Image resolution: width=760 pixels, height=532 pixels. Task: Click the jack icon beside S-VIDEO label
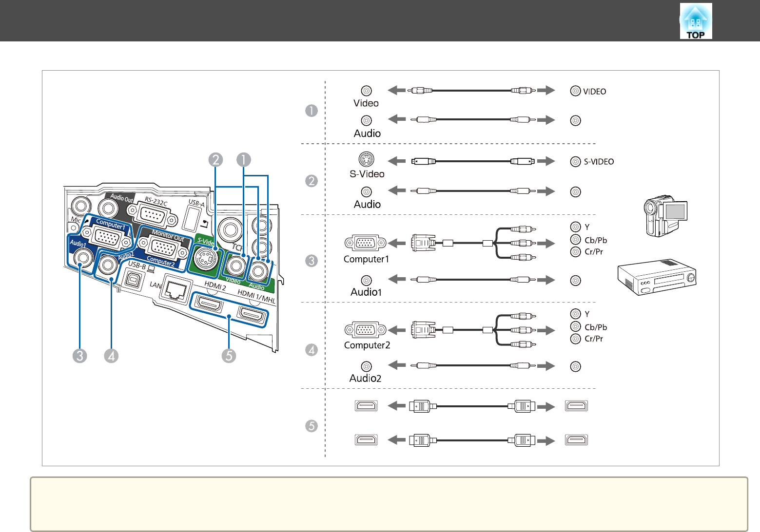click(575, 162)
